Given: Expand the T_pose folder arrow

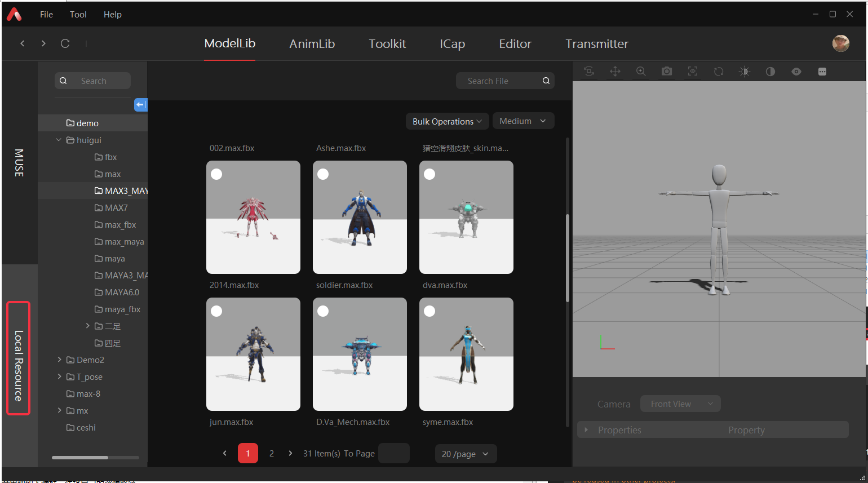Looking at the screenshot, I should pos(59,376).
